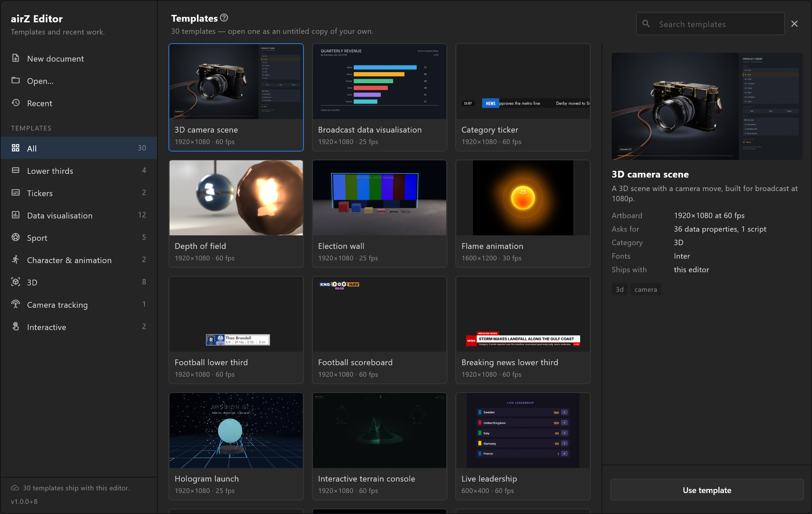812x514 pixels.
Task: Focus the Search templates field
Action: tap(710, 24)
